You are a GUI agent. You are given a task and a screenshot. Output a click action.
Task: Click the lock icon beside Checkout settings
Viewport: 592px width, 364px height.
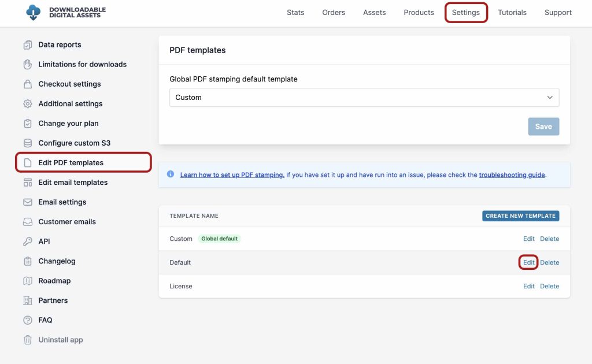click(28, 84)
